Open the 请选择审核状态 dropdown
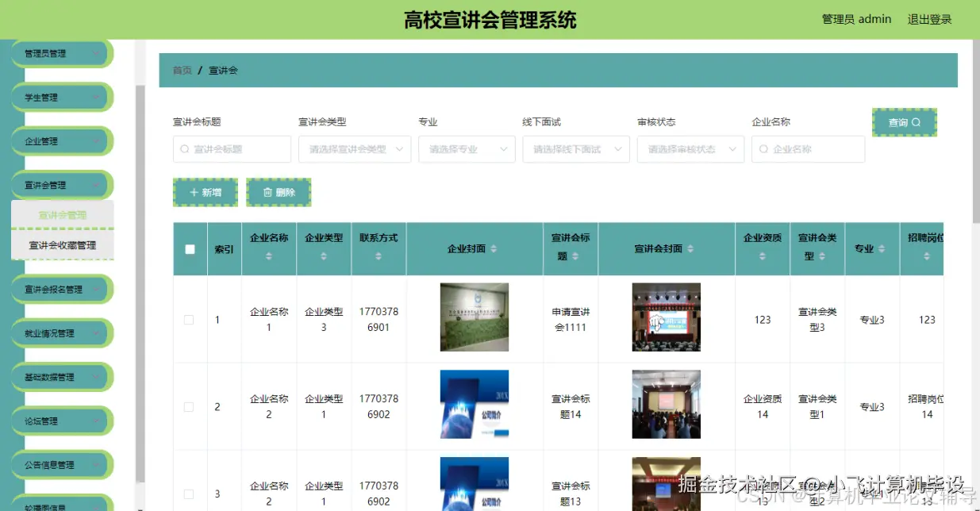This screenshot has width=980, height=511. pyautogui.click(x=690, y=148)
